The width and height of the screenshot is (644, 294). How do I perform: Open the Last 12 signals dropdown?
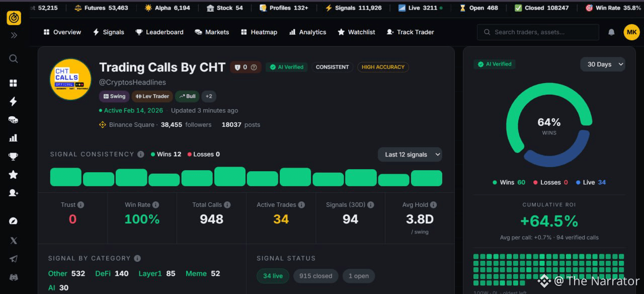coord(410,155)
